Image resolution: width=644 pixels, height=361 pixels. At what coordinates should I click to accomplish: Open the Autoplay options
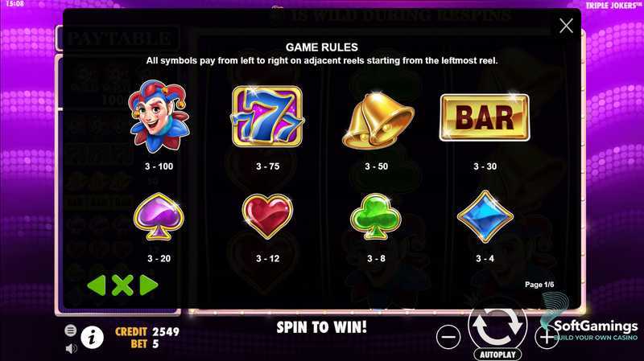[x=497, y=355]
